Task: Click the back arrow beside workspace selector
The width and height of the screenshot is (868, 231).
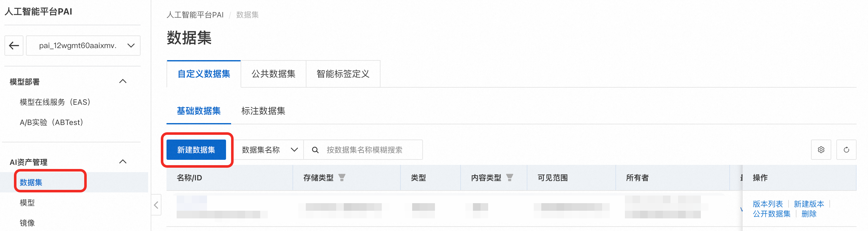Action: (x=14, y=46)
